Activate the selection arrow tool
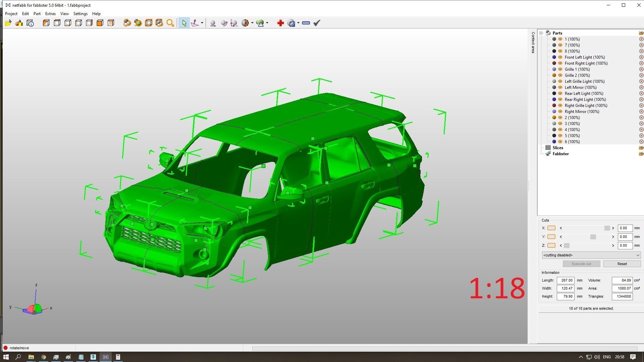This screenshot has width=644, height=362. tap(184, 23)
